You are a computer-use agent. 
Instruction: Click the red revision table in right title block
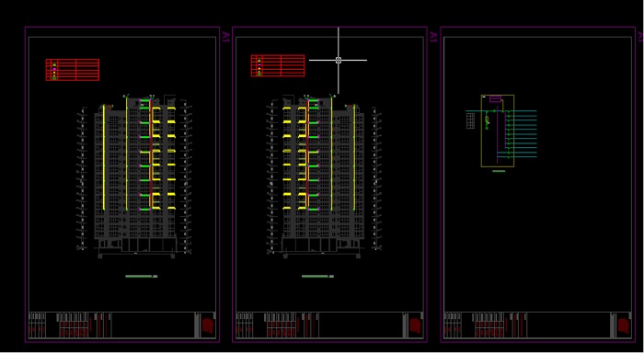[489, 329]
